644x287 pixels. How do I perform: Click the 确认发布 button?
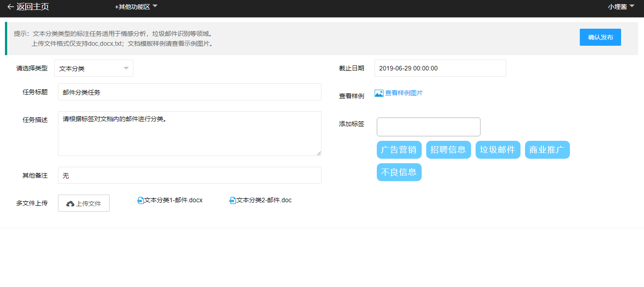(x=600, y=37)
